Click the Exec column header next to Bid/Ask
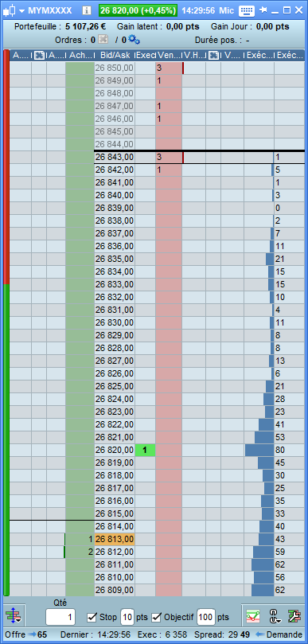The image size is (308, 644). tap(146, 56)
